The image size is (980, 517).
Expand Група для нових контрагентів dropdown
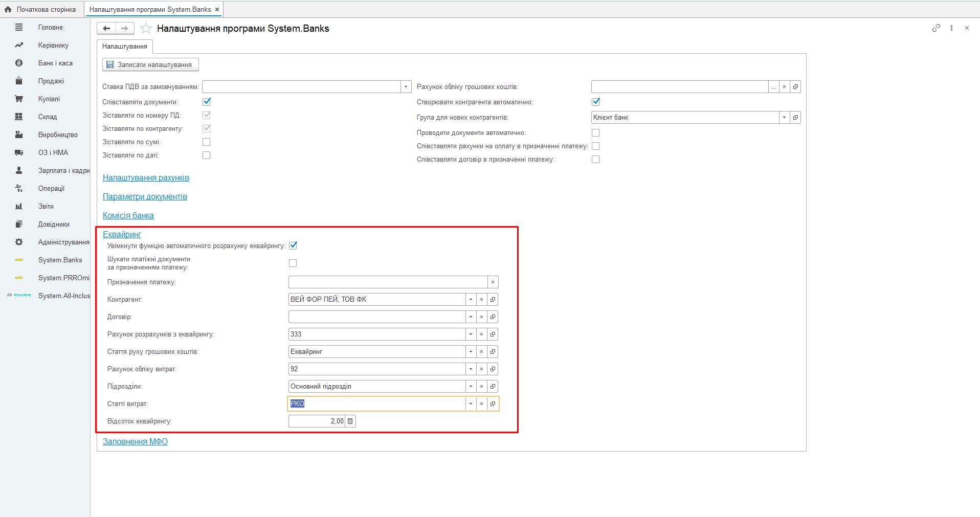tap(784, 118)
